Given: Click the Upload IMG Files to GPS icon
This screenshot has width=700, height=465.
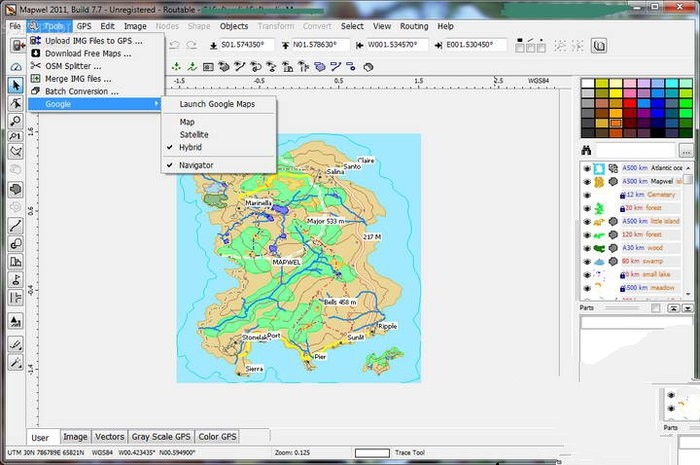Looking at the screenshot, I should (36, 40).
